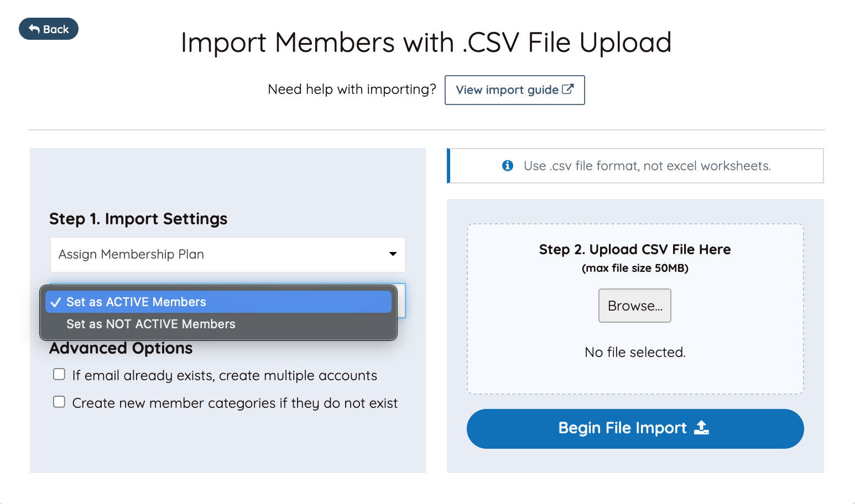
Task: Open the Assign Membership Plan dropdown
Action: 227,254
